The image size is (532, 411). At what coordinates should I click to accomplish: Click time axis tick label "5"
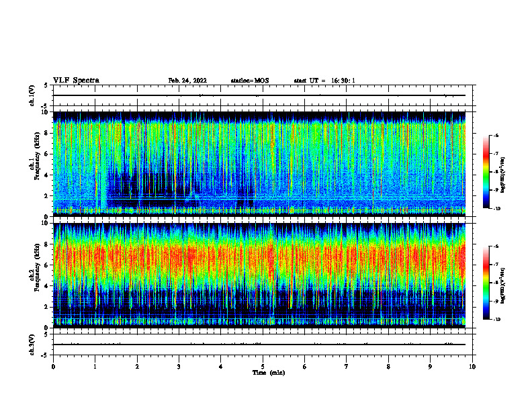[263, 367]
